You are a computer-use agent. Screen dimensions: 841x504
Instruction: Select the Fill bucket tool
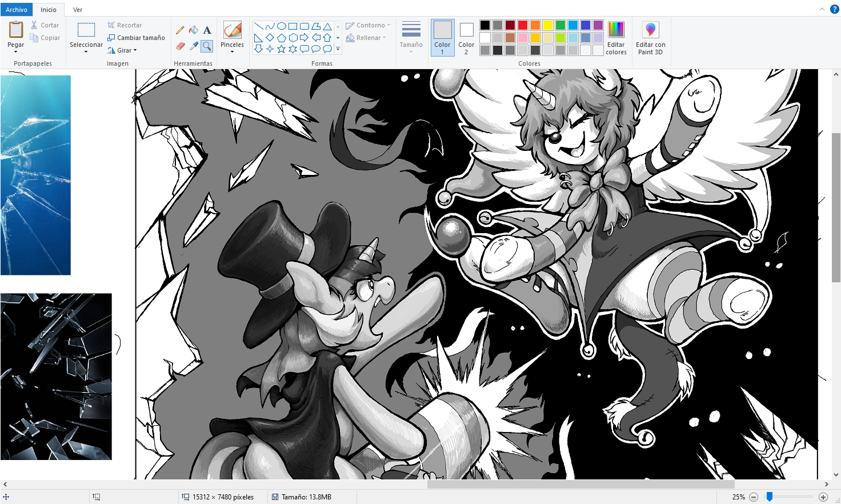[x=194, y=30]
